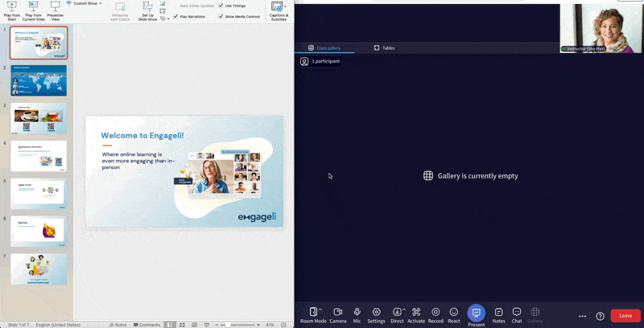
Task: Select slide 2 thumbnail with world map
Action: click(39, 80)
